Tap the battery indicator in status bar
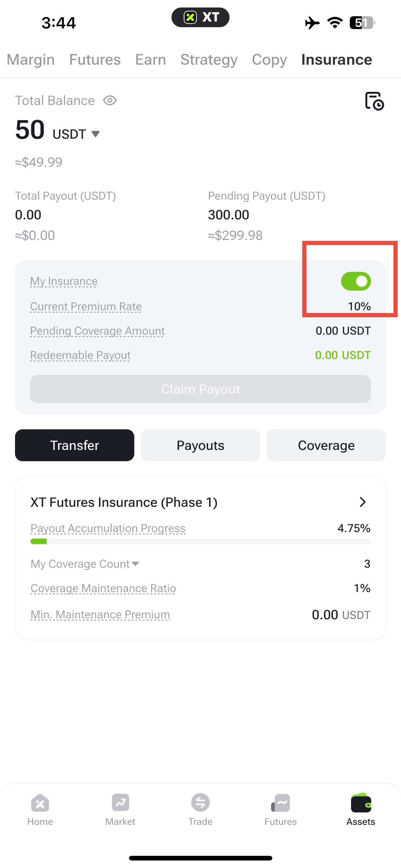Screen dimensions: 401x868 [362, 23]
